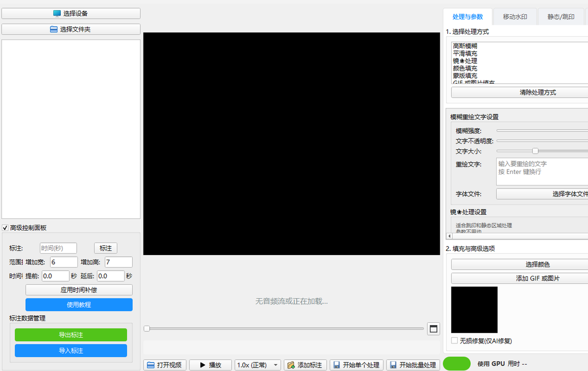Click the blue 导入标注 button

click(x=71, y=350)
